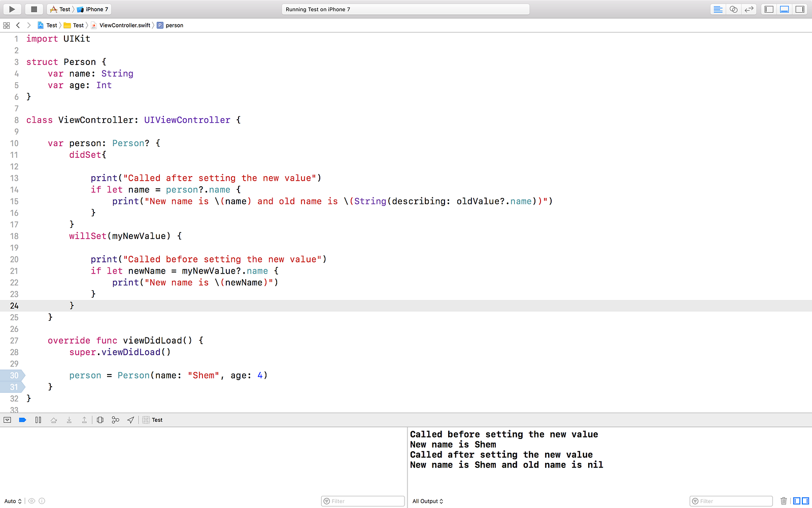The height and width of the screenshot is (508, 812).
Task: Click the Simulate Location arrow icon
Action: [131, 420]
